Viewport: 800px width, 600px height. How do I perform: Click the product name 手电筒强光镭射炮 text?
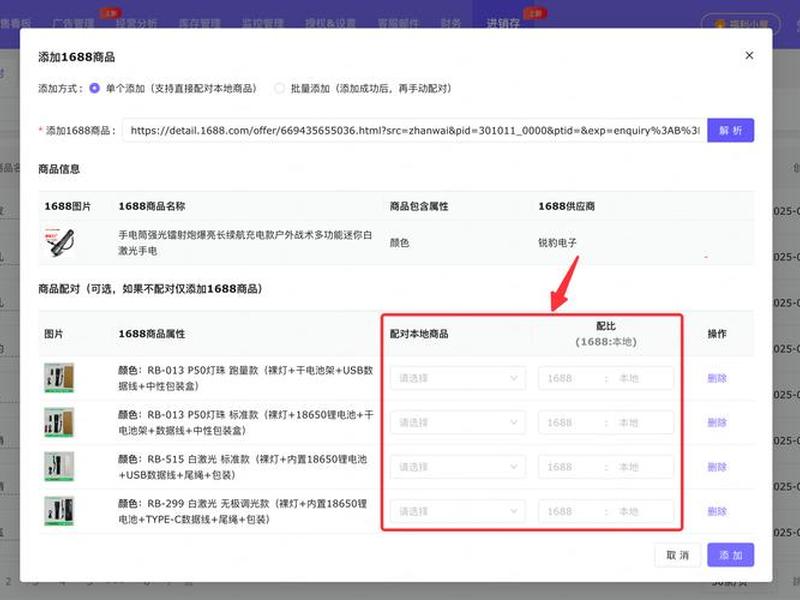[x=245, y=243]
